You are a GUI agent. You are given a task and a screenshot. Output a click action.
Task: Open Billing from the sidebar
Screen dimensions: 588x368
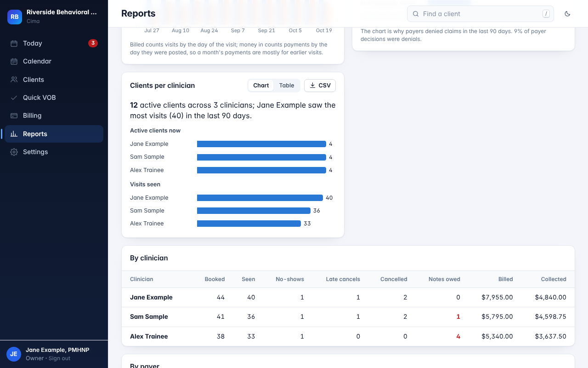54,115
